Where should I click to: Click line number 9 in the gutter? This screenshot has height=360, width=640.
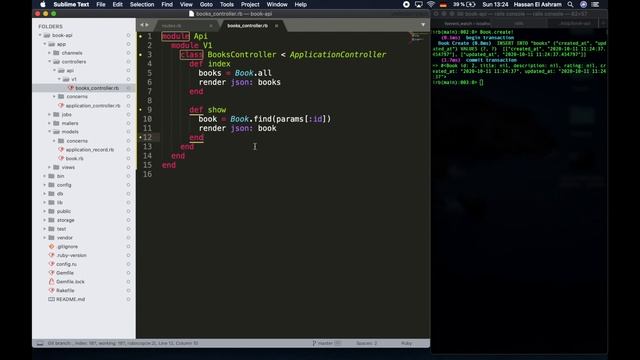pos(149,109)
